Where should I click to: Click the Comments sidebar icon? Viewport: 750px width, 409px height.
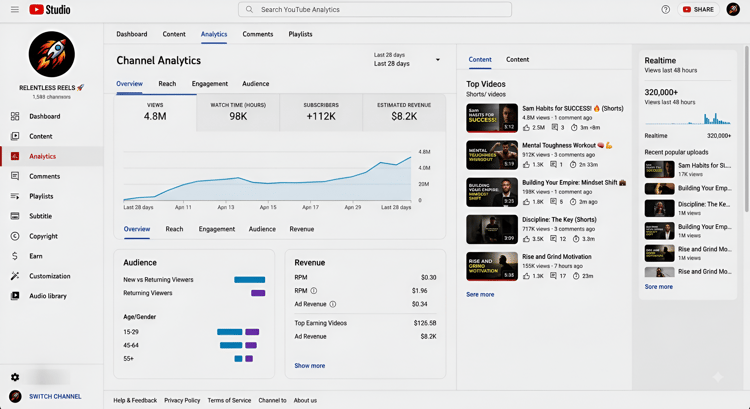[x=15, y=176]
